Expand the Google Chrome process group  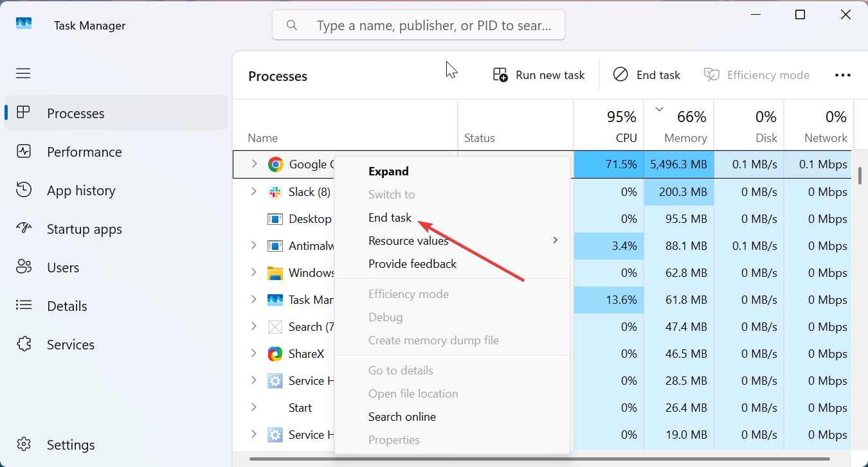tap(254, 164)
